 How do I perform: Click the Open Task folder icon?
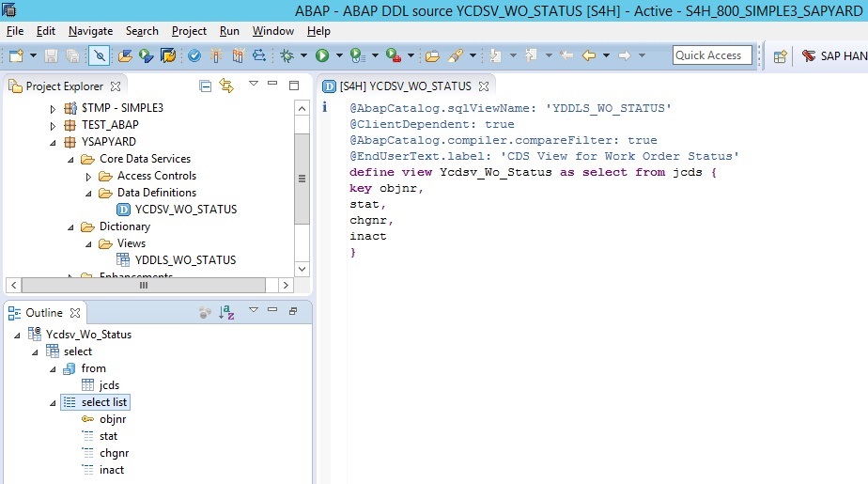coord(432,55)
